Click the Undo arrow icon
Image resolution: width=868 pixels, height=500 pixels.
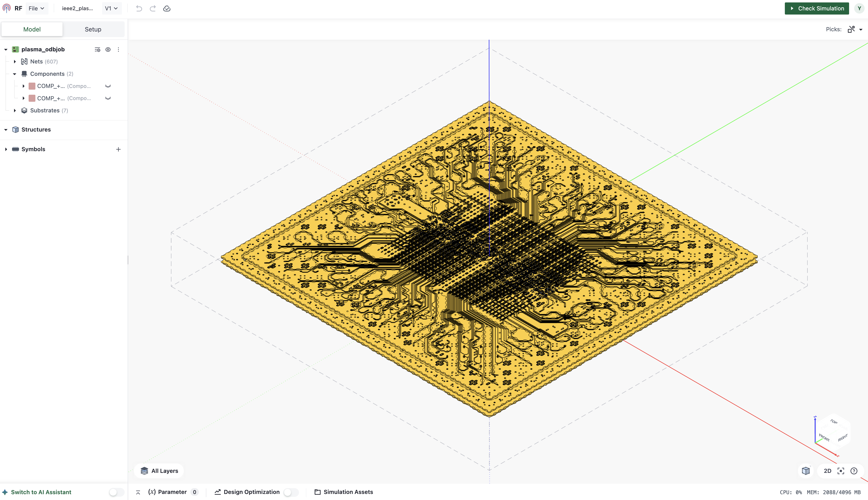click(x=139, y=8)
